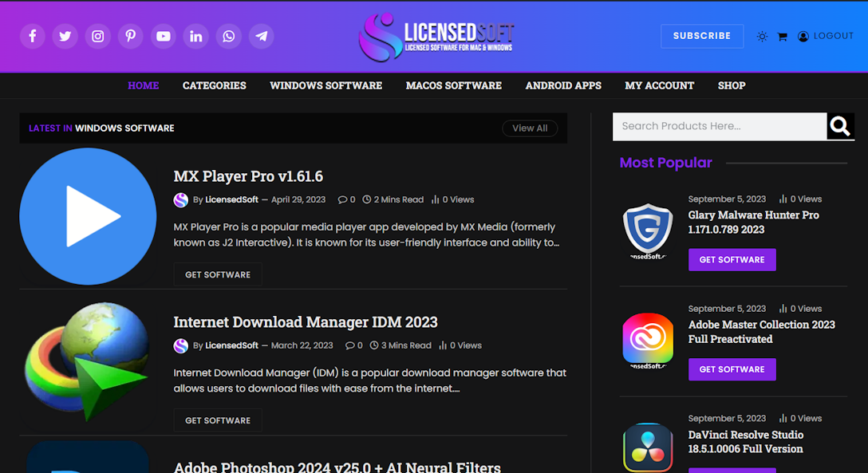Go to Windows Software menu item

click(325, 85)
